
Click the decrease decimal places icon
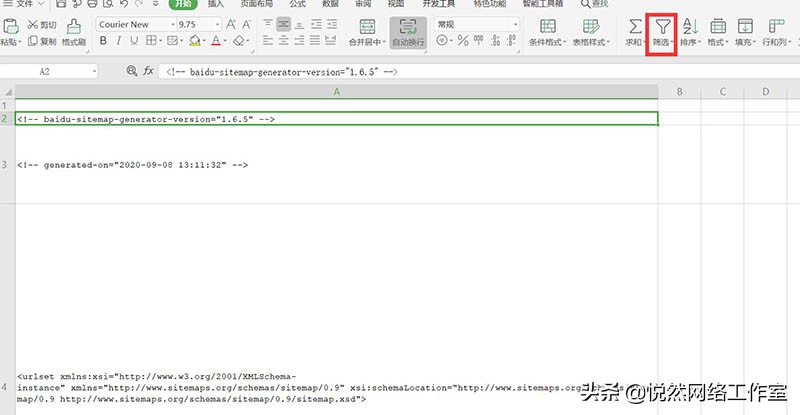point(512,40)
